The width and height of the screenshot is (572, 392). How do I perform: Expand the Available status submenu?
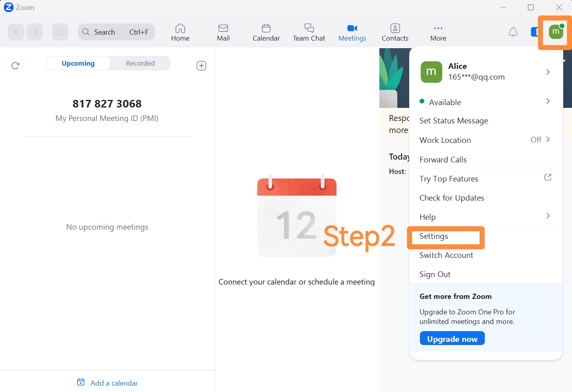pyautogui.click(x=486, y=102)
